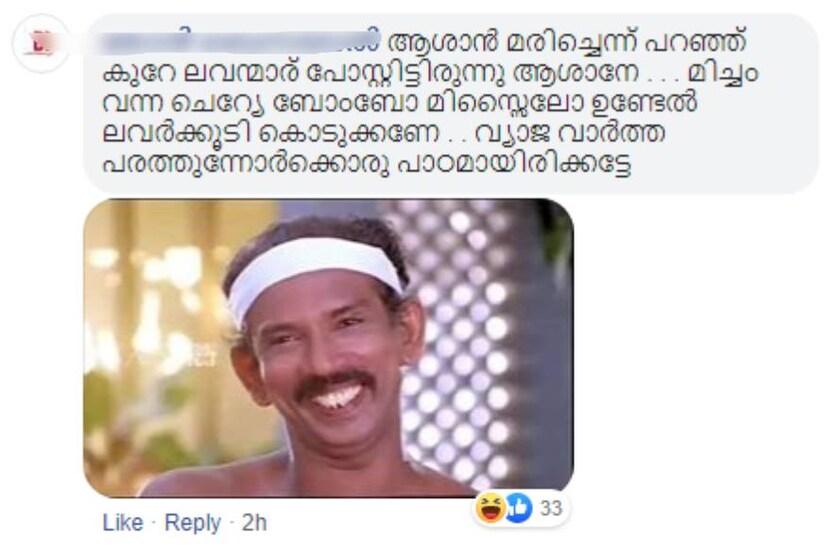This screenshot has width=827, height=551.
Task: Reply to this comment
Action: click(193, 523)
